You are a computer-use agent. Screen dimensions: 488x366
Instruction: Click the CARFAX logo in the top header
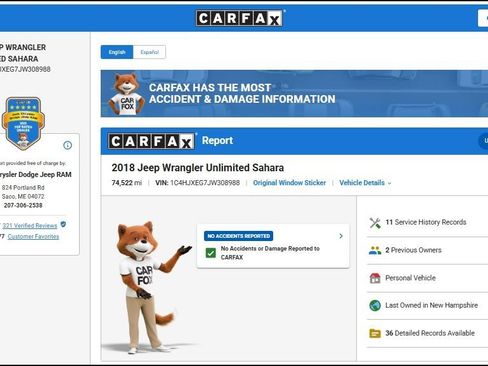click(x=240, y=18)
